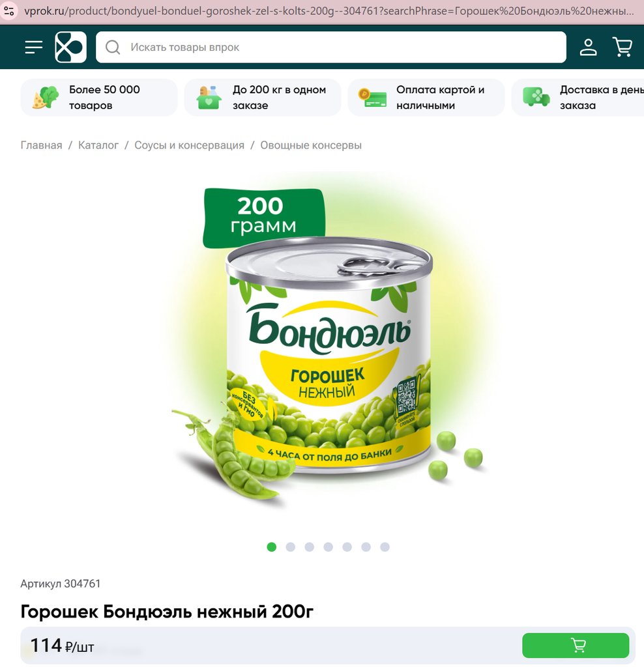Viewport: 644px width, 667px height.
Task: Select the last image carousel dot
Action: pyautogui.click(x=385, y=547)
